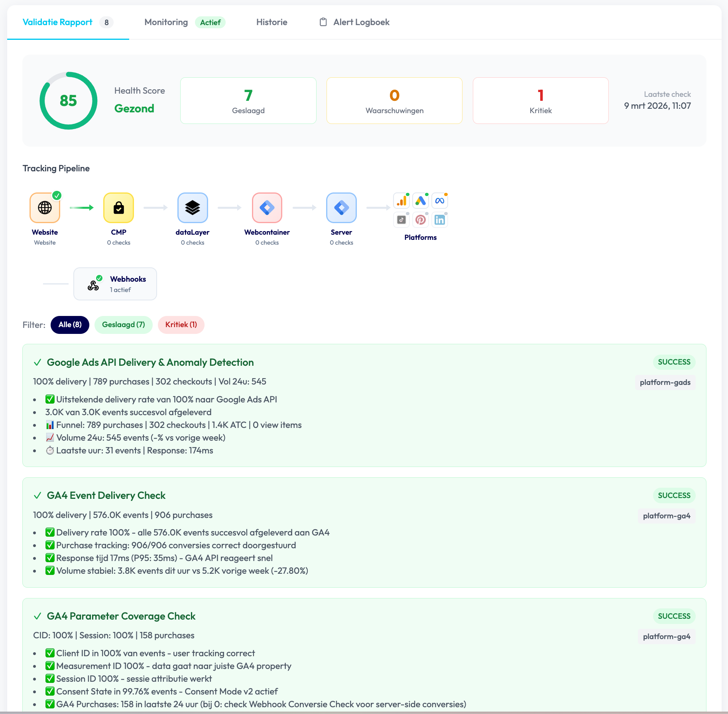The height and width of the screenshot is (714, 728).
Task: Select the CMP lock icon
Action: (118, 208)
